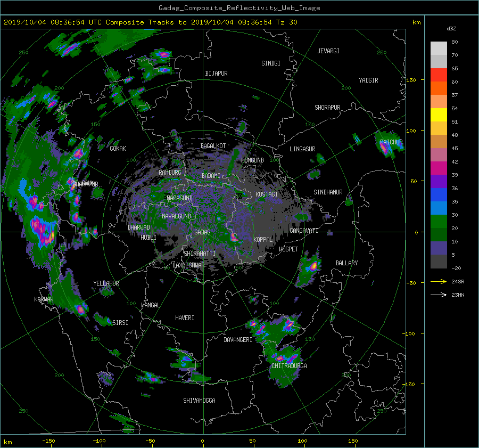Click the dBZ legend heading
The height and width of the screenshot is (448, 479).
(x=451, y=29)
